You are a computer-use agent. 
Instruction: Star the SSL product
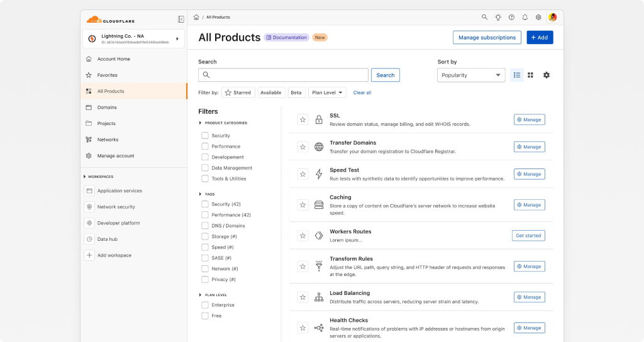point(303,119)
